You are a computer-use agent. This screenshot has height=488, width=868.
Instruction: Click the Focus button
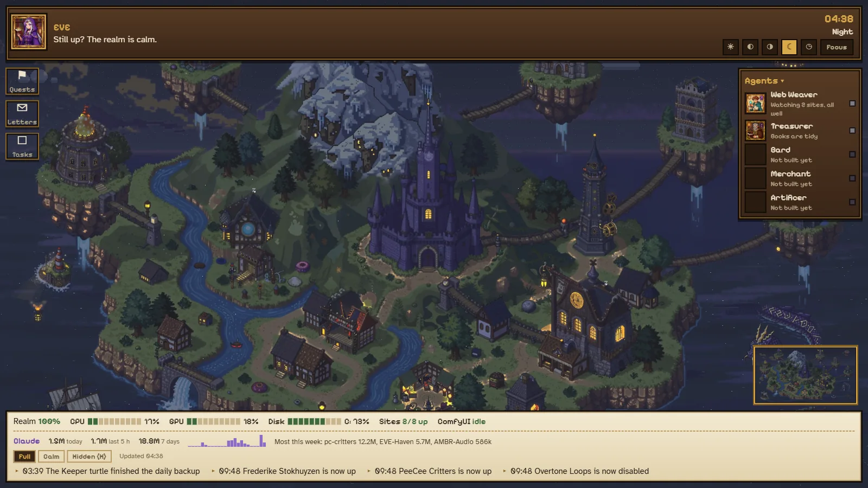pyautogui.click(x=837, y=47)
